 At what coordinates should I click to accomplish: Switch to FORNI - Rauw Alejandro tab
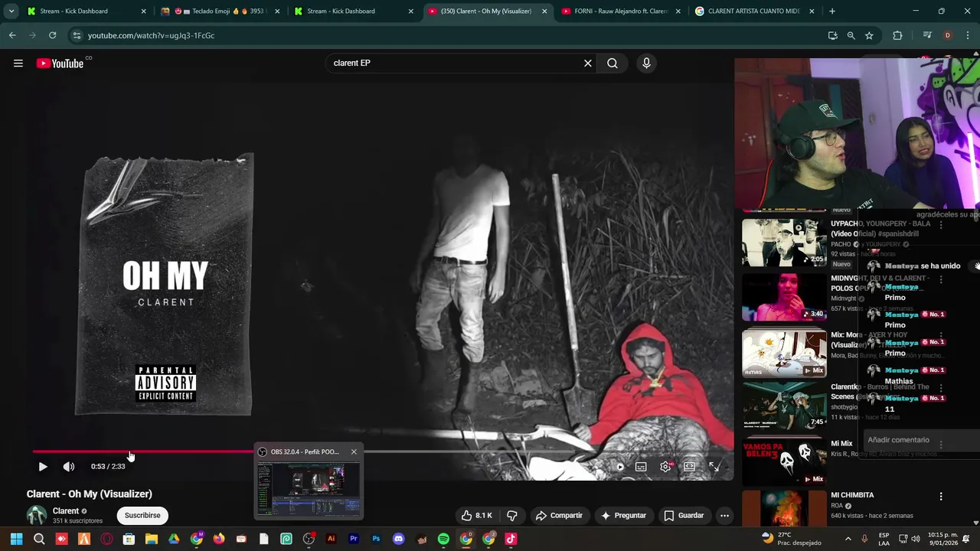[620, 11]
